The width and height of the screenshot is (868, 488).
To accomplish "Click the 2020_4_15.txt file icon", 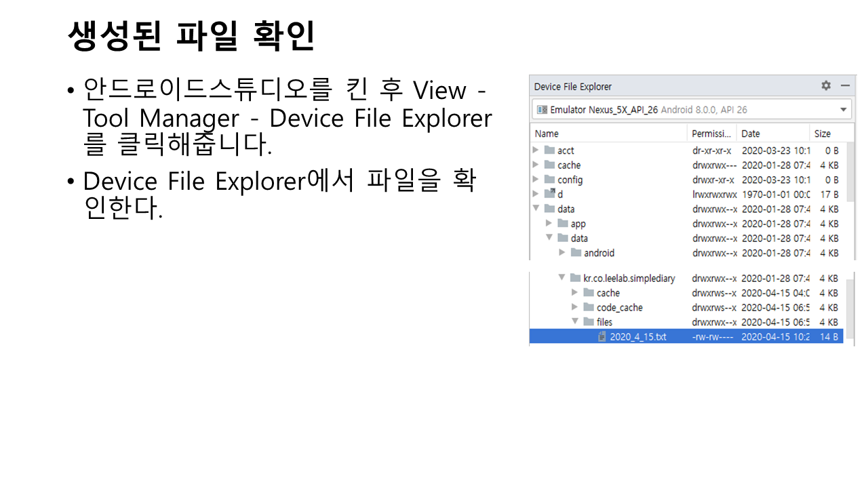I will 602,337.
